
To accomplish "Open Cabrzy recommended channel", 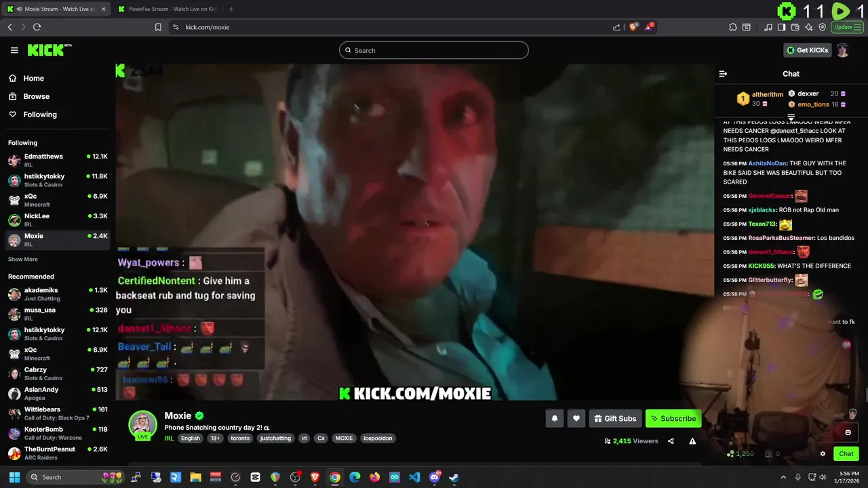I will click(57, 373).
